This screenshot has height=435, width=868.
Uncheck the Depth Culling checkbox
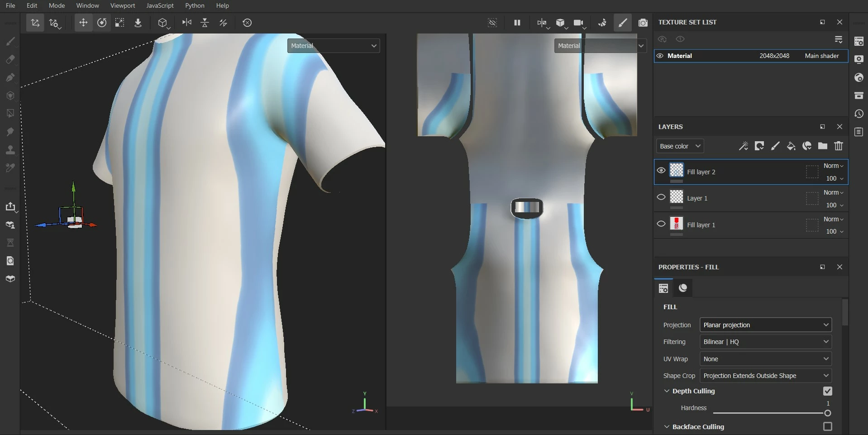pyautogui.click(x=828, y=391)
